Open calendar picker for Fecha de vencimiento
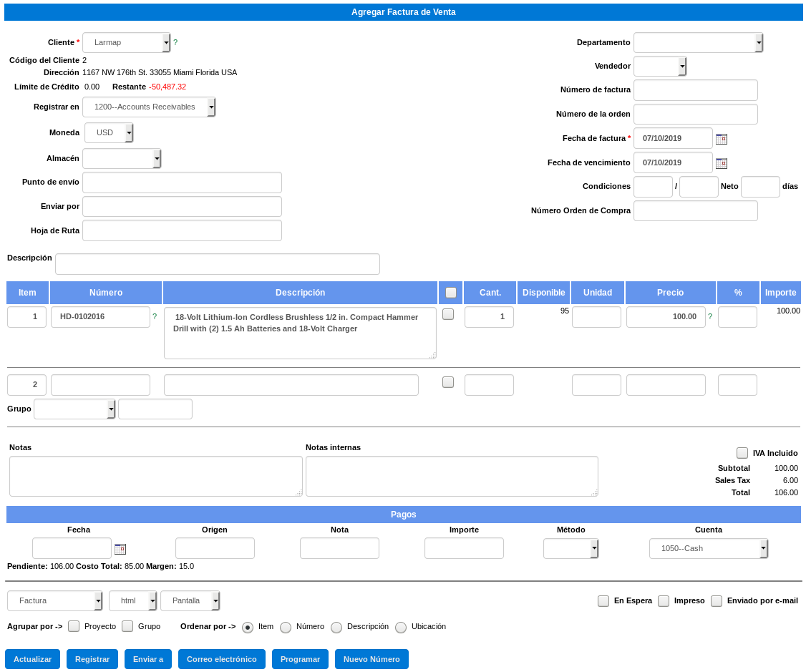The height and width of the screenshot is (672, 806). 722,163
